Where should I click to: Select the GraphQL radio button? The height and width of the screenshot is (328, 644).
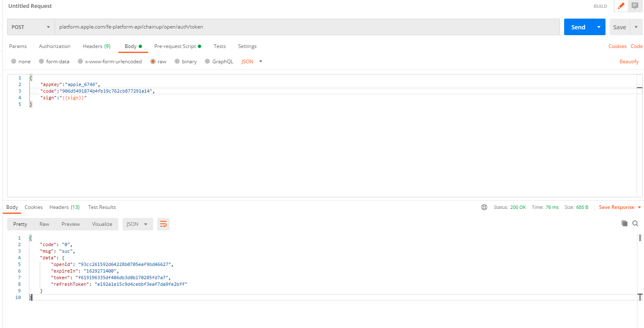tap(208, 62)
